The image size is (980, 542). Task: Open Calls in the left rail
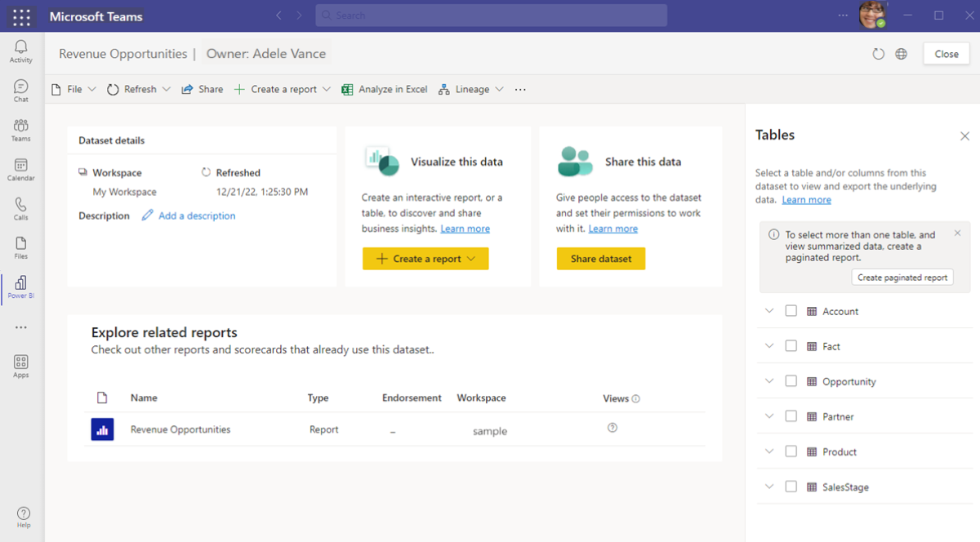click(x=21, y=209)
